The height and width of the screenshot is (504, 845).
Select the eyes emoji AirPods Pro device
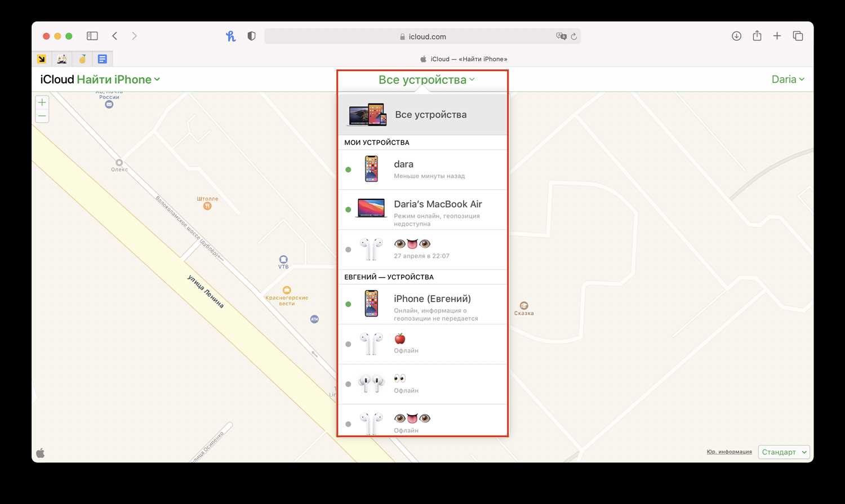click(x=422, y=384)
